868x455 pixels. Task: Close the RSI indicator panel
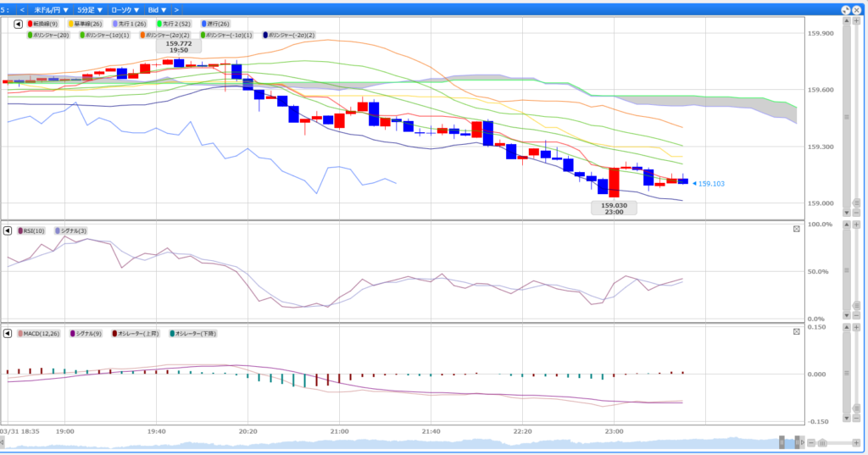coord(797,229)
